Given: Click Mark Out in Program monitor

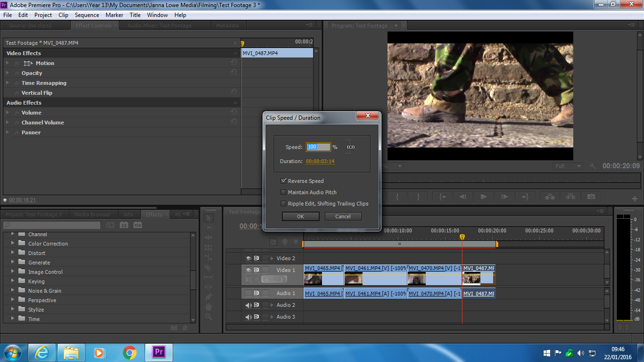Looking at the screenshot, I should [418, 197].
